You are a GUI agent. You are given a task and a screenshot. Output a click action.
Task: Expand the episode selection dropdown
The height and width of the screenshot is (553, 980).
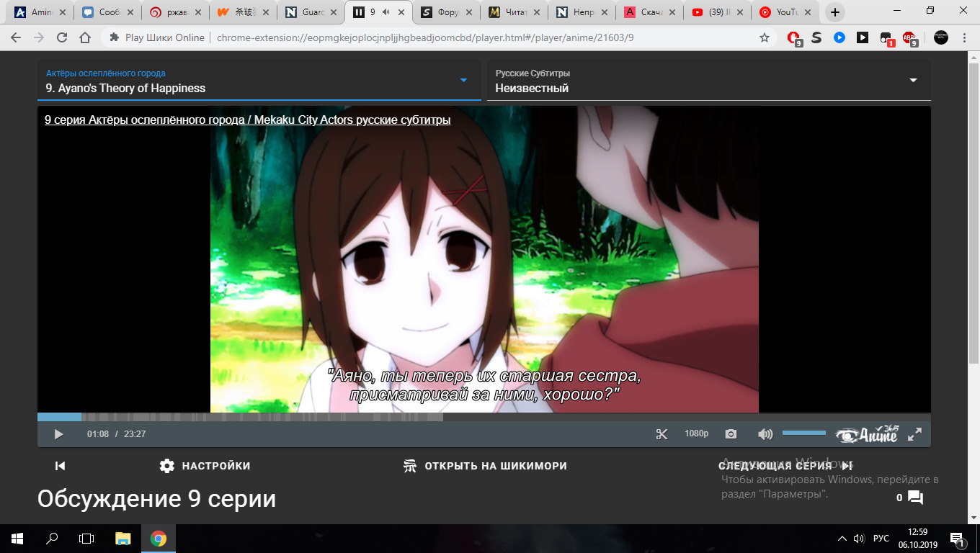point(463,81)
